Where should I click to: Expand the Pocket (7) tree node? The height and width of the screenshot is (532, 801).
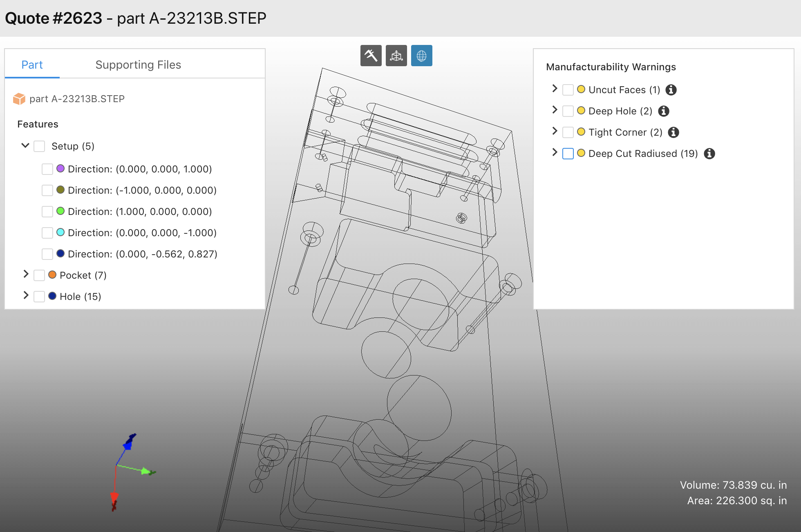26,274
